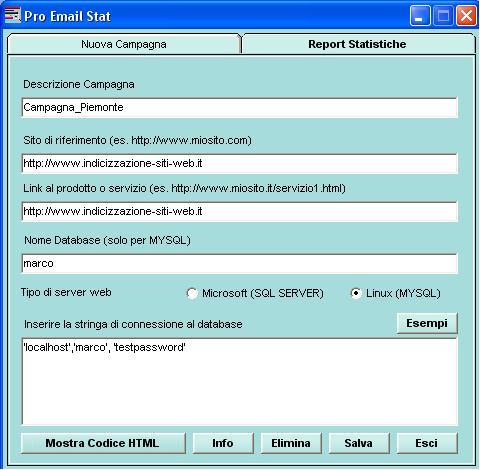Click the Pro Email Stat title bar icon
This screenshot has height=470, width=480.
(12, 15)
